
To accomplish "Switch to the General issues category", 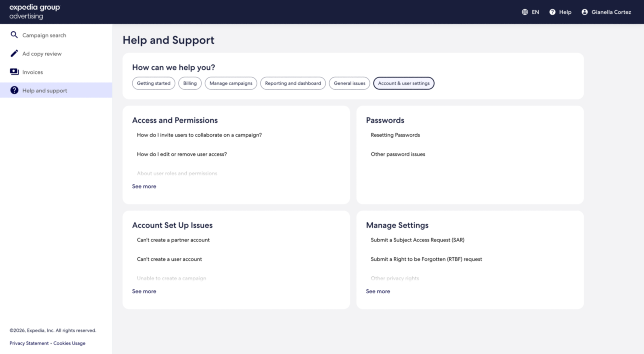I will (349, 83).
